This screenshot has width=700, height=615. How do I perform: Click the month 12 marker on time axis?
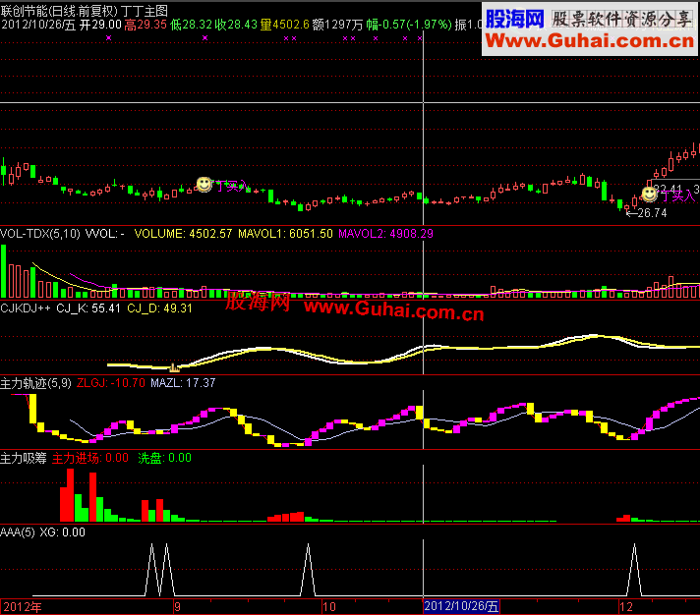click(x=626, y=607)
